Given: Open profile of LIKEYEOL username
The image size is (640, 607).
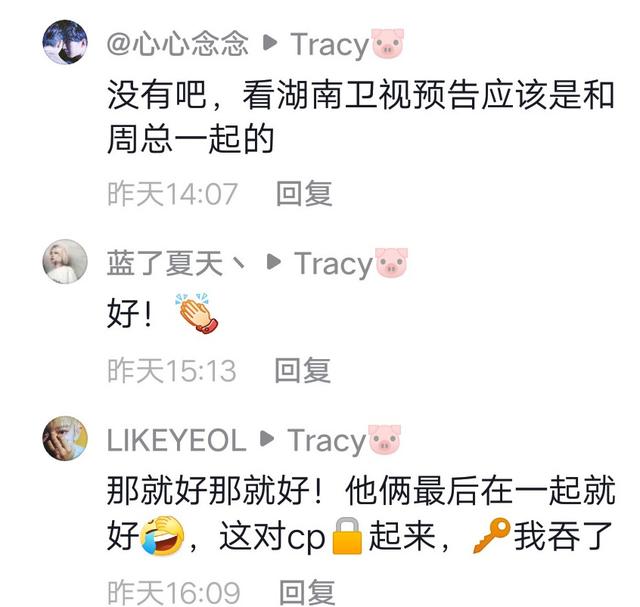Looking at the screenshot, I should 177,440.
